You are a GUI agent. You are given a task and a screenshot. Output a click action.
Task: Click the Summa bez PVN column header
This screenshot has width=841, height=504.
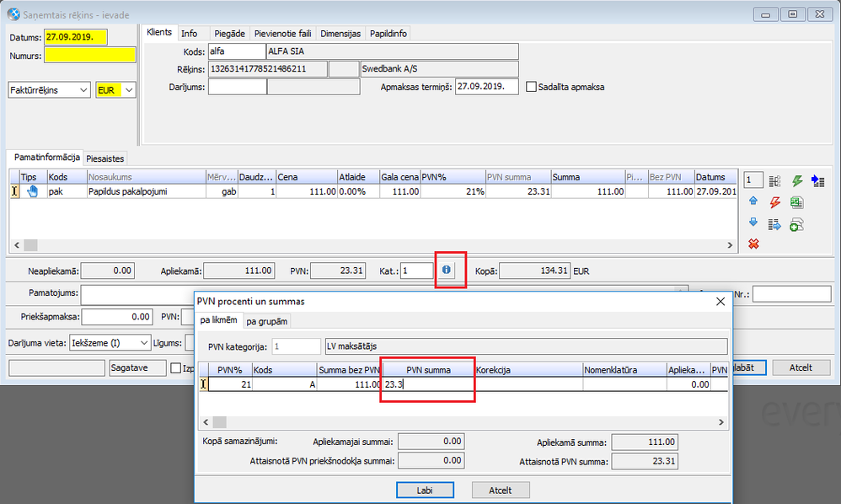pos(349,370)
